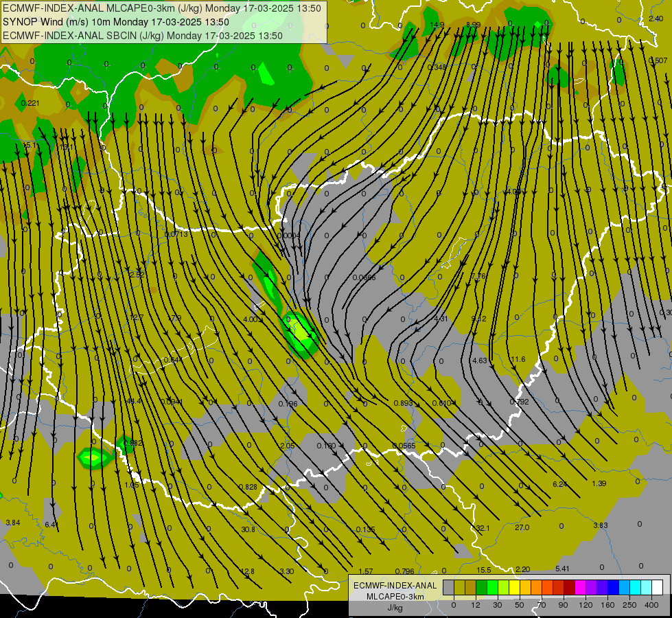This screenshot has height=618, width=672.
Task: Click the legend scale value 70
Action: click(542, 605)
